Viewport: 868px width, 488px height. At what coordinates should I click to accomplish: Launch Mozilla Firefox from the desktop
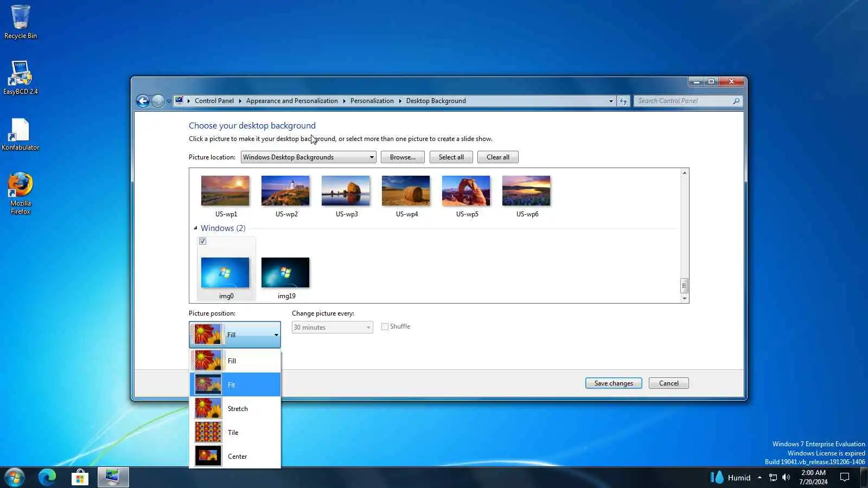[21, 193]
